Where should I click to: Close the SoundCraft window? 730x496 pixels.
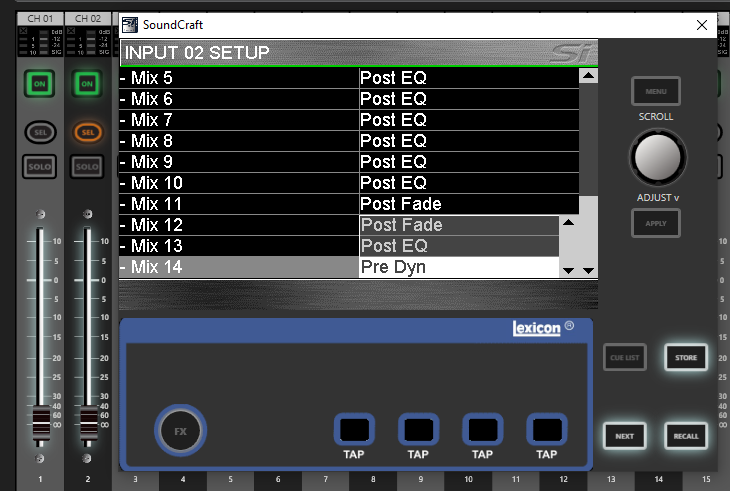702,25
